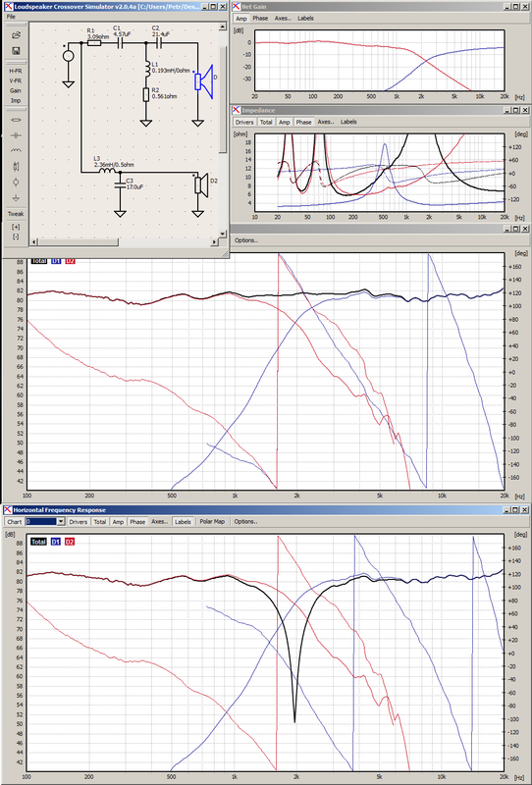Maximize the Net Gain window
Screen dimensions: 532x785
516,7
